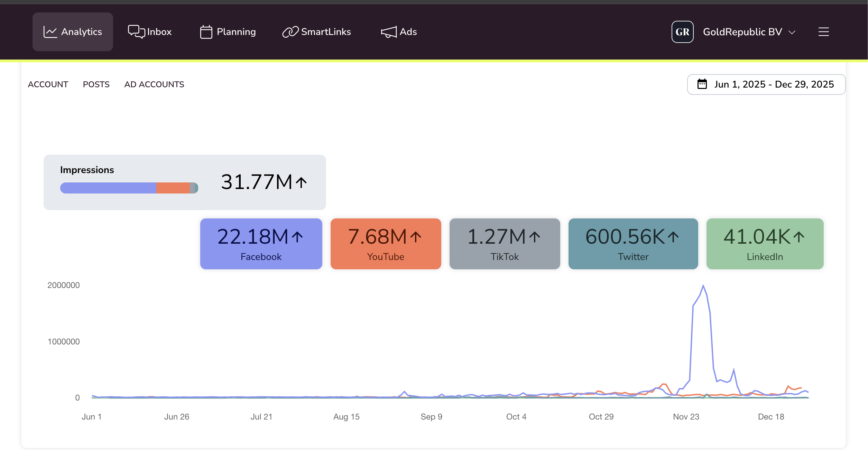Click the Inbox chat bubbles icon
Screen dimensions: 868x450
(x=136, y=31)
